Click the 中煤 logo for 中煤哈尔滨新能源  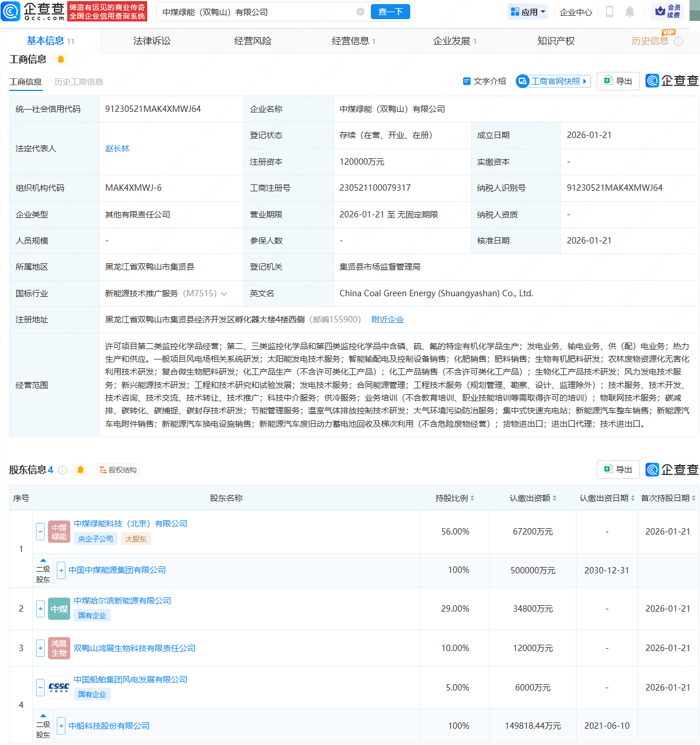pos(59,609)
